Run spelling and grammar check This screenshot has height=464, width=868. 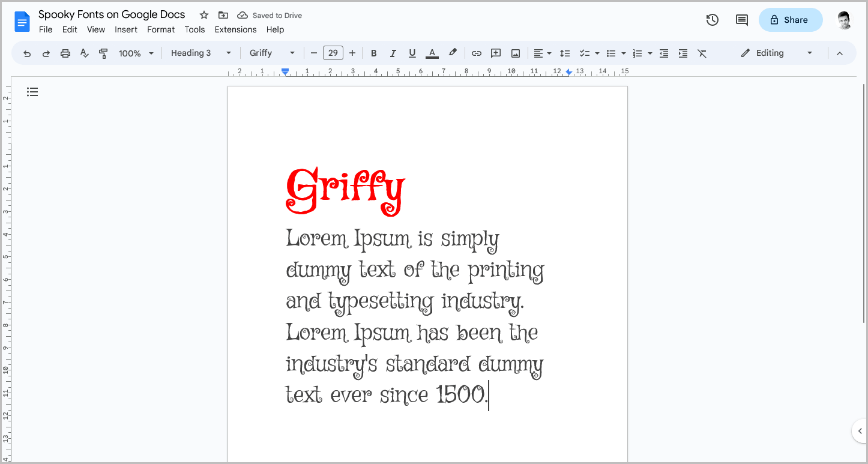tap(84, 53)
